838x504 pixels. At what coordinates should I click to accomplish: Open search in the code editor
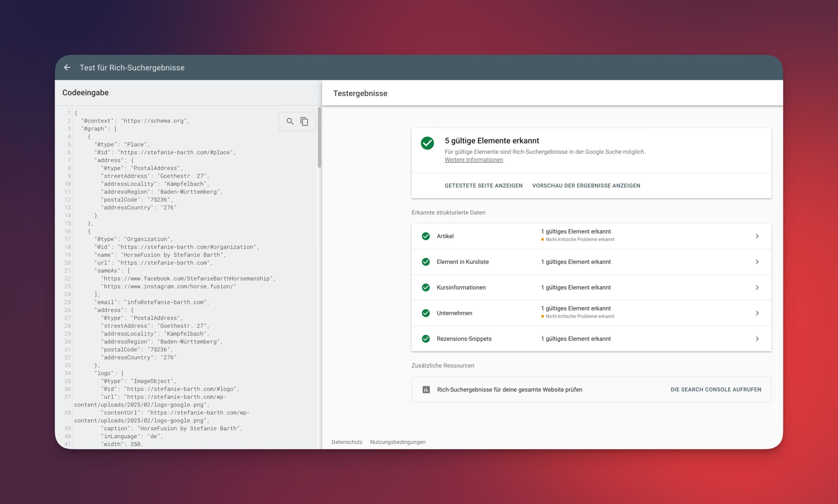pyautogui.click(x=290, y=121)
